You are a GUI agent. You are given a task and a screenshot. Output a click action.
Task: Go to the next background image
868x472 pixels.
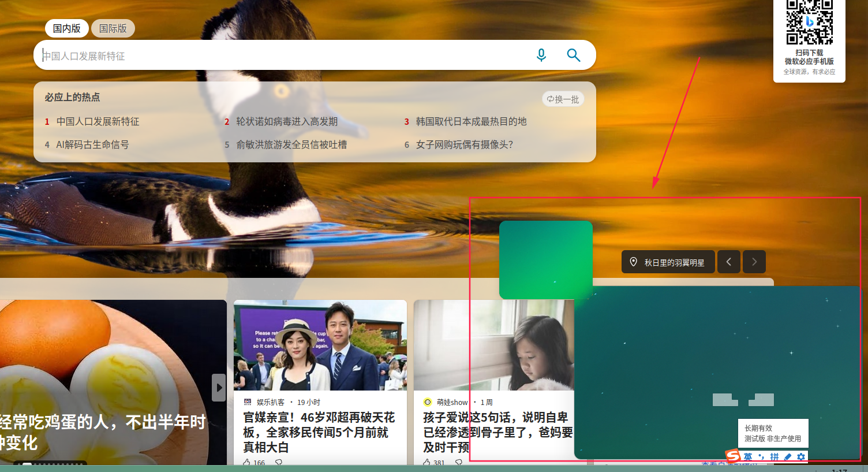[754, 262]
